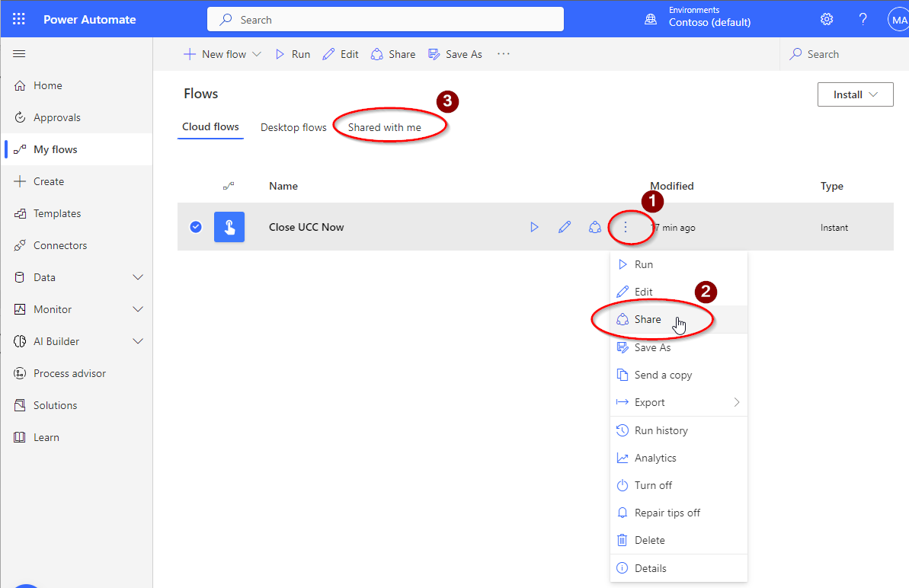The image size is (909, 588).
Task: Click the flows list Search field
Action: click(x=844, y=54)
